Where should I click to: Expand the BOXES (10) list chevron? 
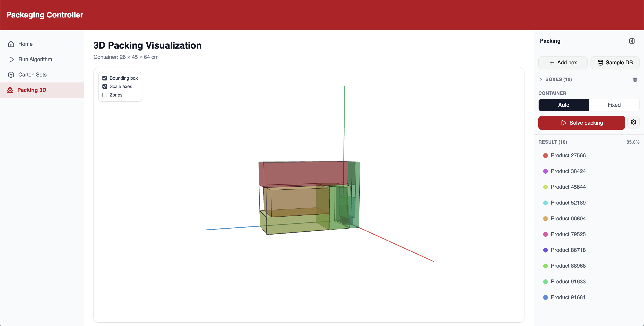point(541,79)
